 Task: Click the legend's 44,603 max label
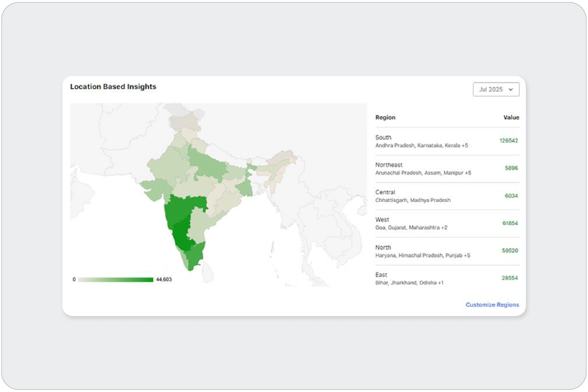164,280
